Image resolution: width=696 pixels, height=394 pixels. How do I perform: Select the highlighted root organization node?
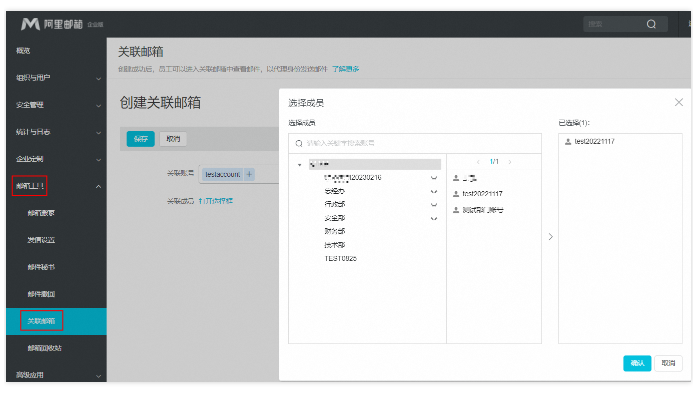(x=375, y=164)
